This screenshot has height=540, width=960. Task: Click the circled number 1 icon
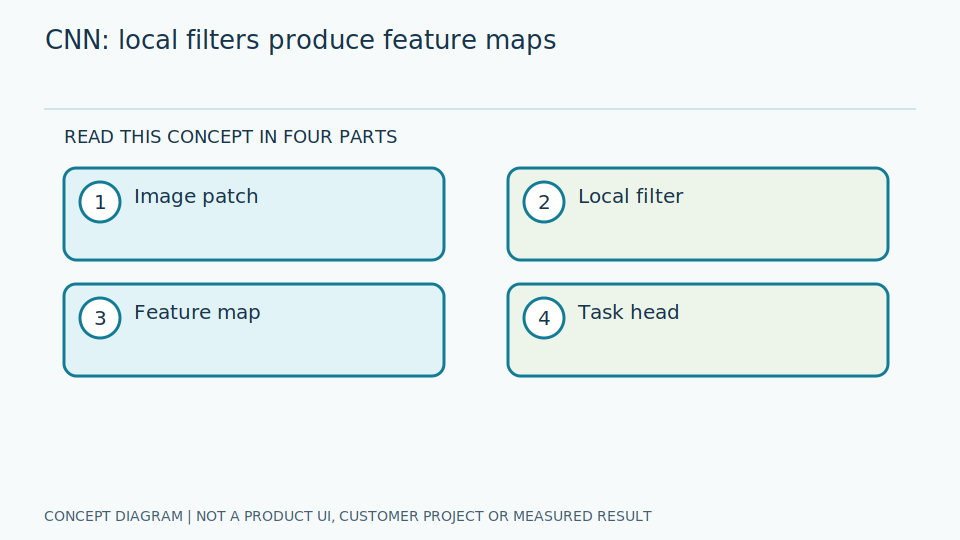point(100,202)
